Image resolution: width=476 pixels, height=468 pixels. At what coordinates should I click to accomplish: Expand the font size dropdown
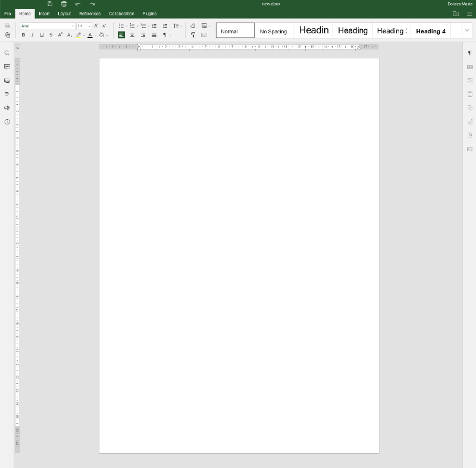89,26
